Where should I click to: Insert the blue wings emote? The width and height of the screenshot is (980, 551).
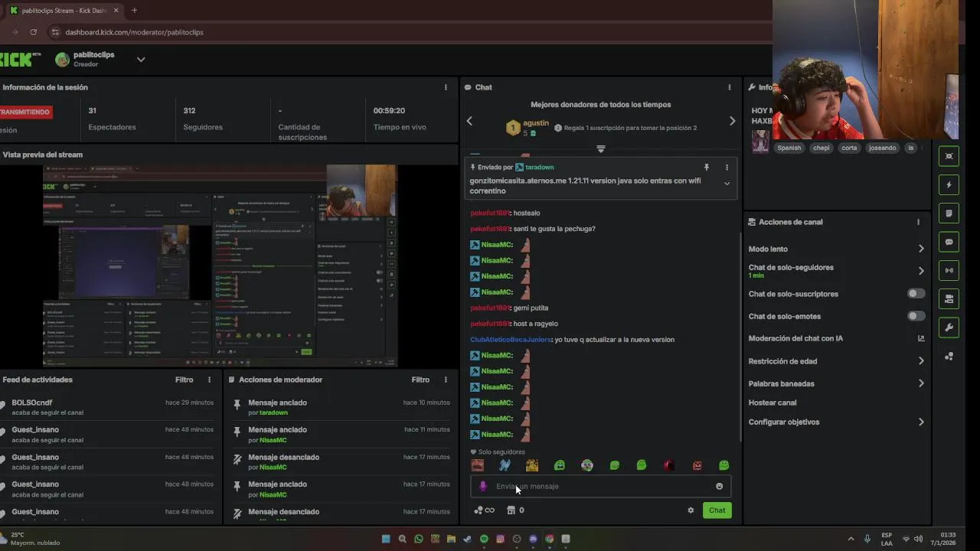(505, 465)
